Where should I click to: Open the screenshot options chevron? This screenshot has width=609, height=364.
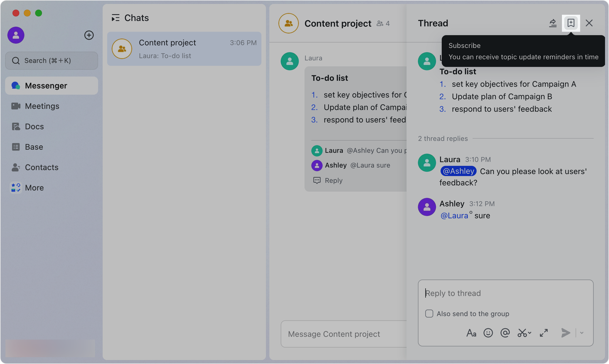pyautogui.click(x=529, y=333)
